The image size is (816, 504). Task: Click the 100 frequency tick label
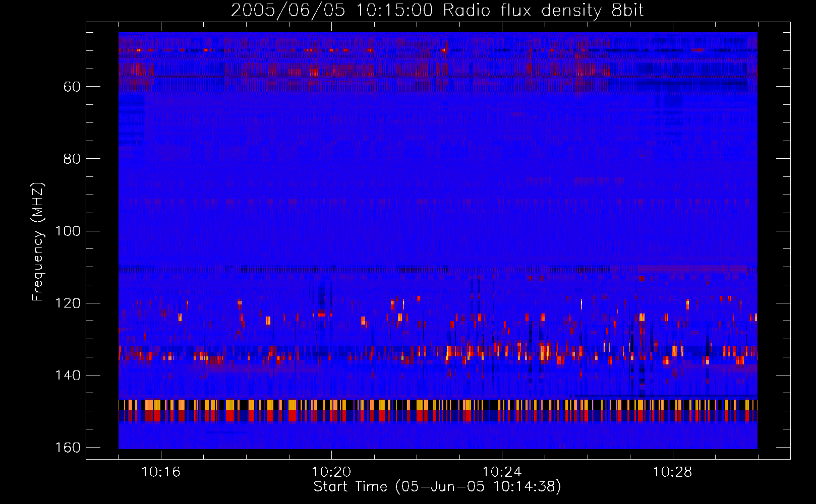[68, 231]
